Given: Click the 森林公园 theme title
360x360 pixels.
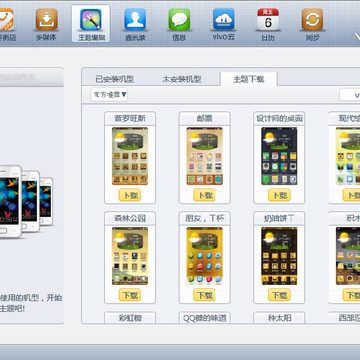Looking at the screenshot, I should pos(130,219).
